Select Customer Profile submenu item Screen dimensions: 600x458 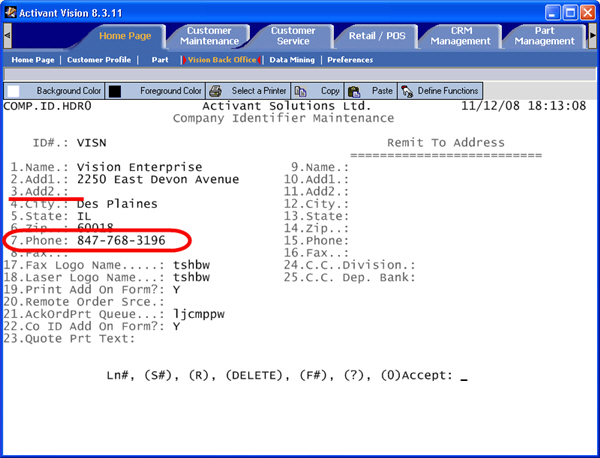(x=99, y=60)
